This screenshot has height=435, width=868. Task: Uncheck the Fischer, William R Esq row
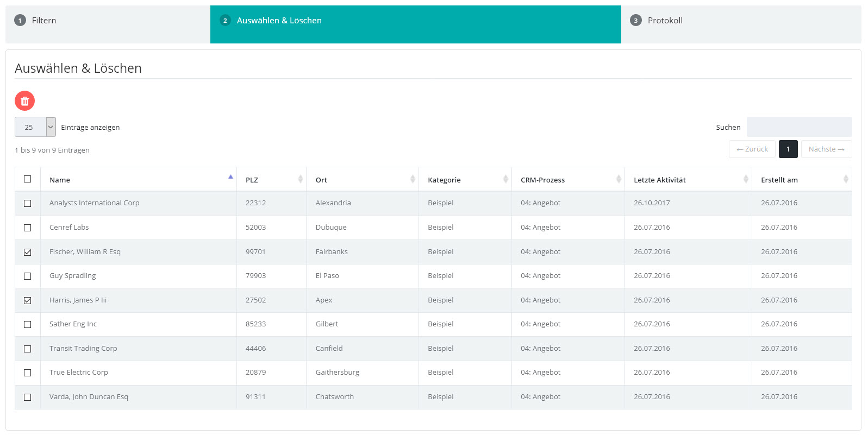[x=28, y=252]
